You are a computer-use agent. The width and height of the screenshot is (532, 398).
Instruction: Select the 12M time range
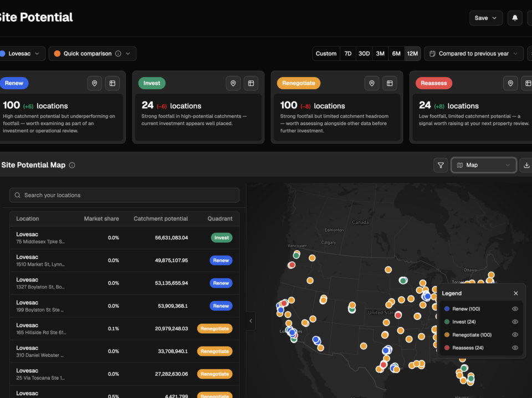[412, 54]
